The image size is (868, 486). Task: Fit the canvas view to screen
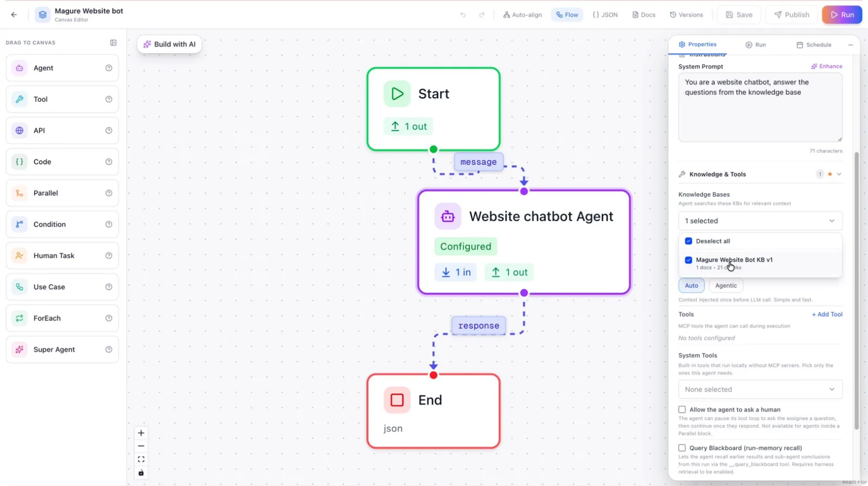tap(141, 459)
